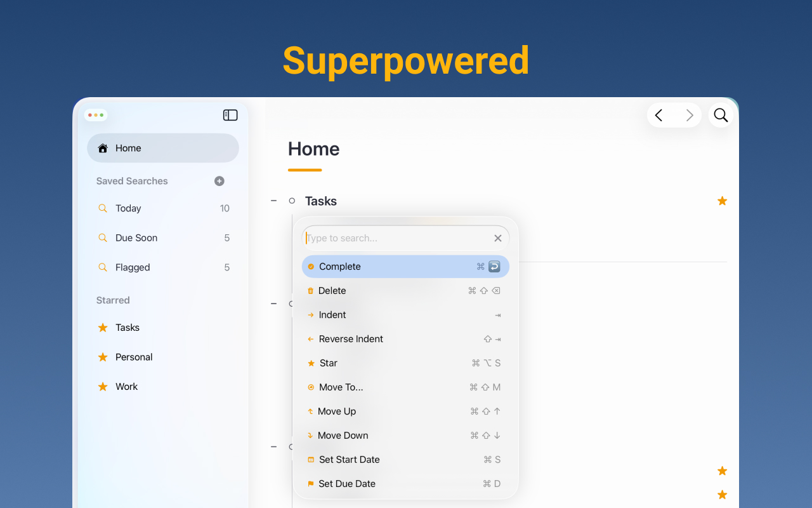Open starred Tasks in sidebar

point(163,328)
